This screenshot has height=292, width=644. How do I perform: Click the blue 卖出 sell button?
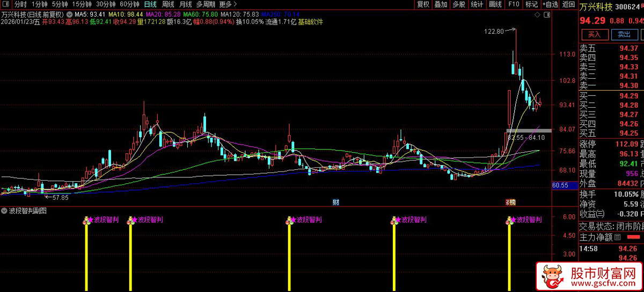pyautogui.click(x=624, y=34)
